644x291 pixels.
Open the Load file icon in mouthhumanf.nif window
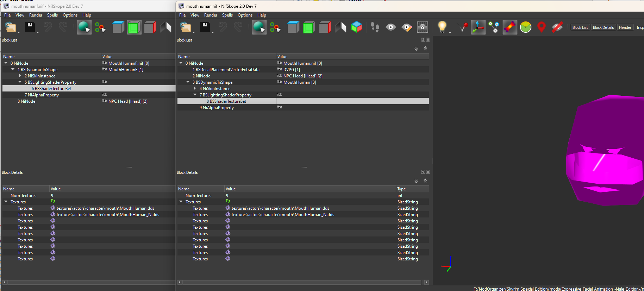11,27
